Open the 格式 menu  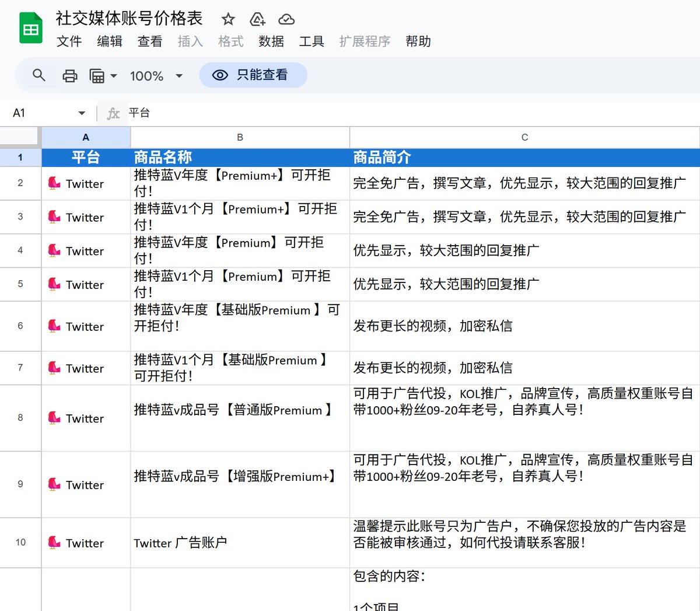point(230,41)
